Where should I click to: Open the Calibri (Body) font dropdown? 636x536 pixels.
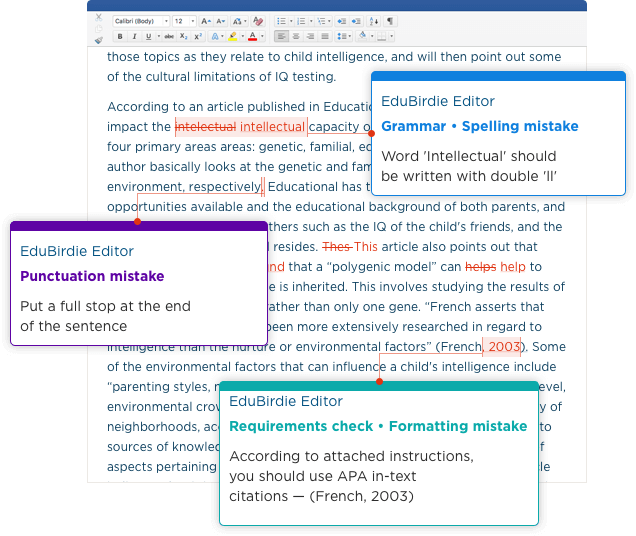click(x=139, y=21)
